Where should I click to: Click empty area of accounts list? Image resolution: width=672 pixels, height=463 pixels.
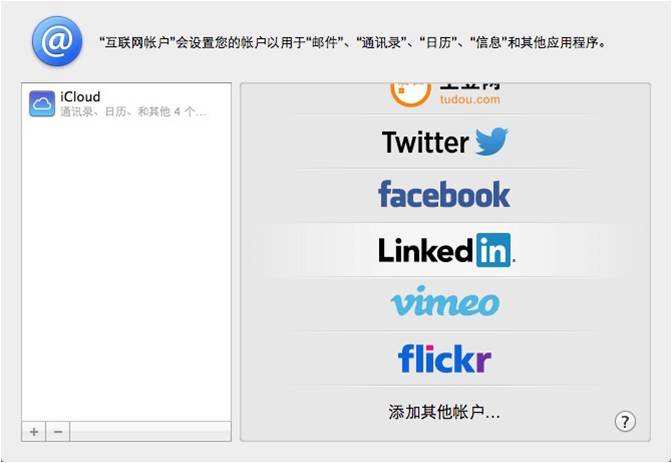coord(126,270)
